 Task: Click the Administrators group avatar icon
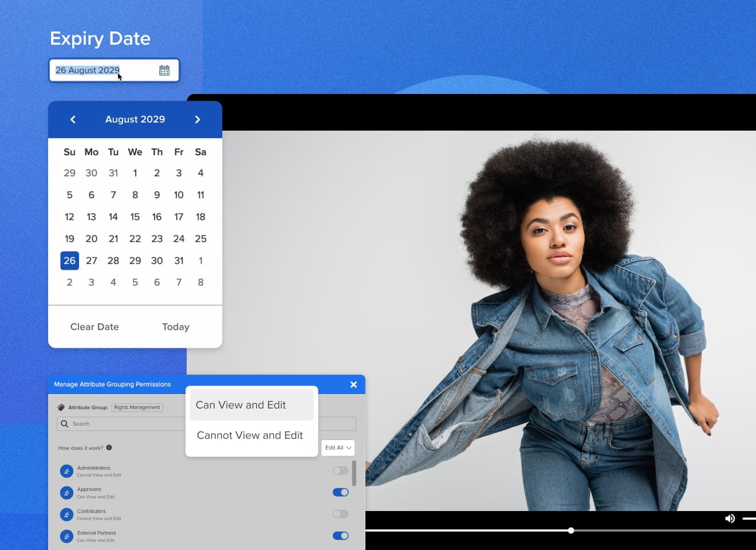click(x=66, y=471)
